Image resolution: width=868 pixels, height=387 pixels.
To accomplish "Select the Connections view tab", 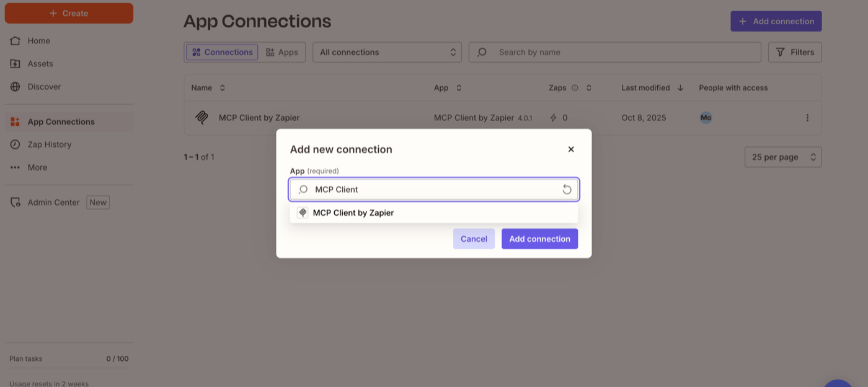I will (x=221, y=52).
